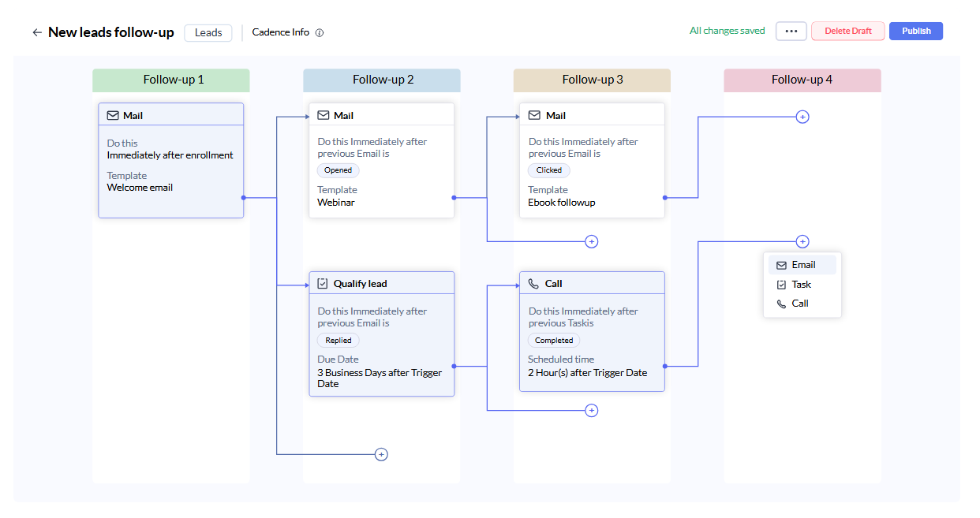Click the Replied condition chip
This screenshot has height=518, width=980.
pos(339,341)
